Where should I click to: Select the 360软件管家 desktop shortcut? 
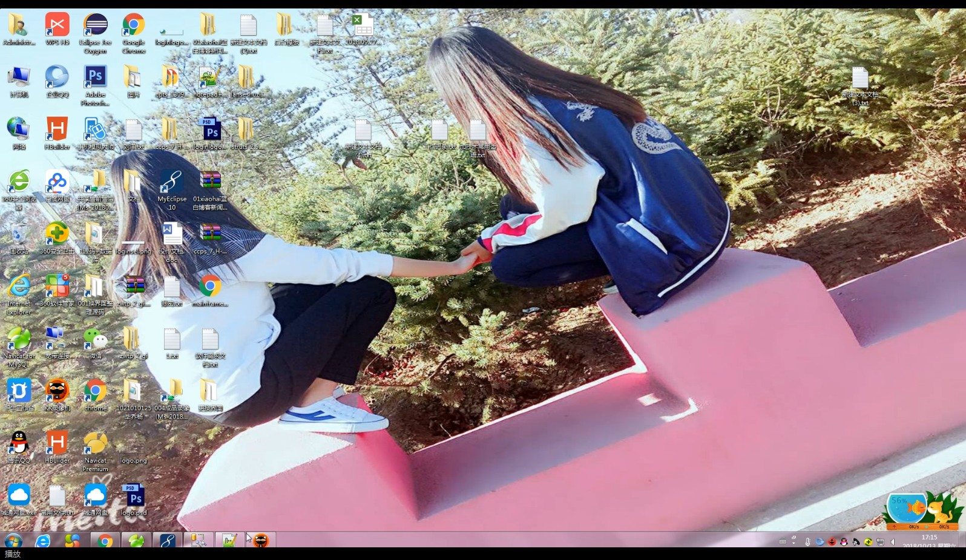57,290
